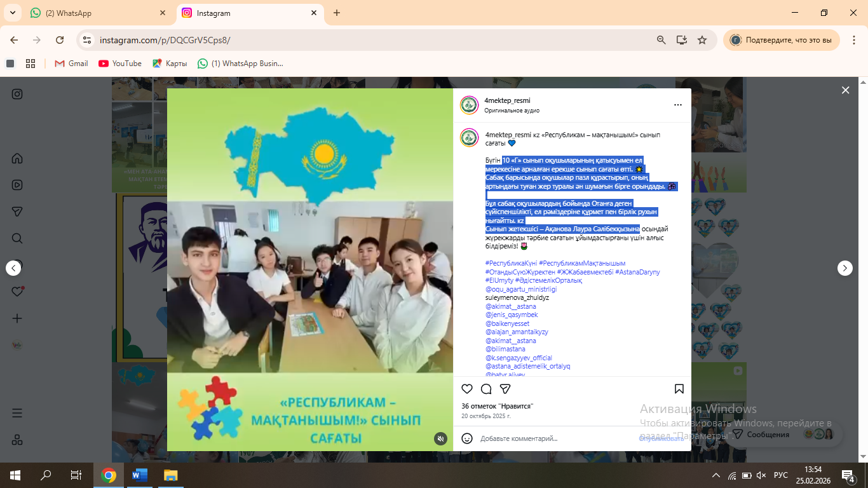868x488 pixels.
Task: Unmute the video sound
Action: point(440,438)
